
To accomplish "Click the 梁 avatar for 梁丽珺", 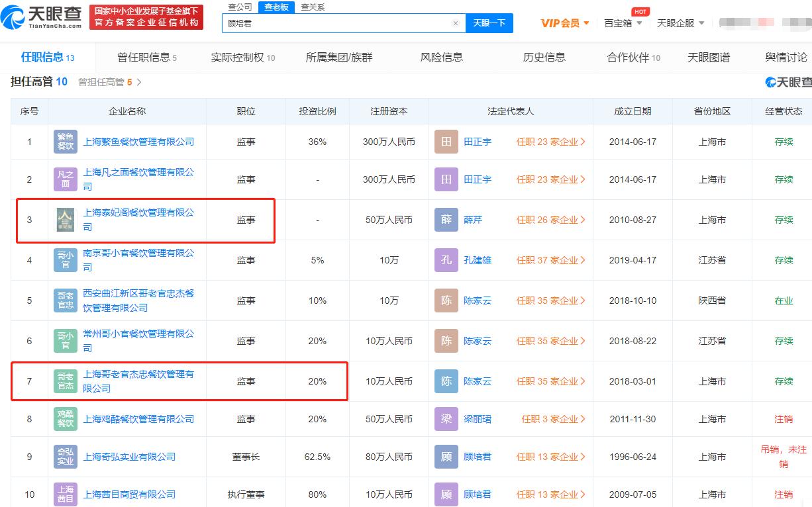I will [x=446, y=419].
